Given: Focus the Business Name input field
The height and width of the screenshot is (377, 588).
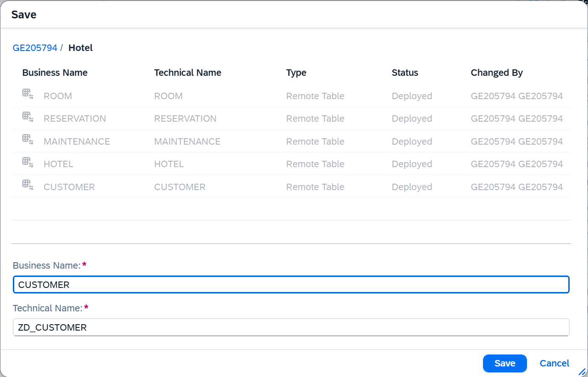Looking at the screenshot, I should pos(291,285).
